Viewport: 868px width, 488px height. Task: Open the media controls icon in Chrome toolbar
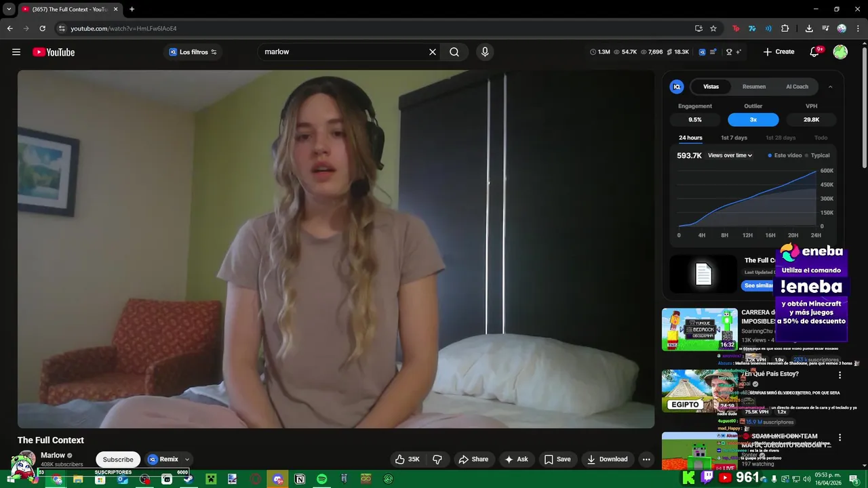825,28
